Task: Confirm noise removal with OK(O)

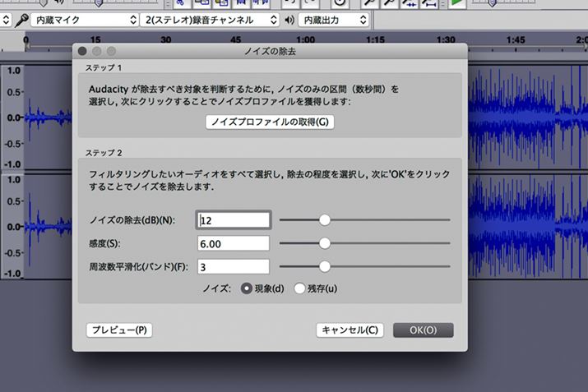Action: (x=422, y=330)
